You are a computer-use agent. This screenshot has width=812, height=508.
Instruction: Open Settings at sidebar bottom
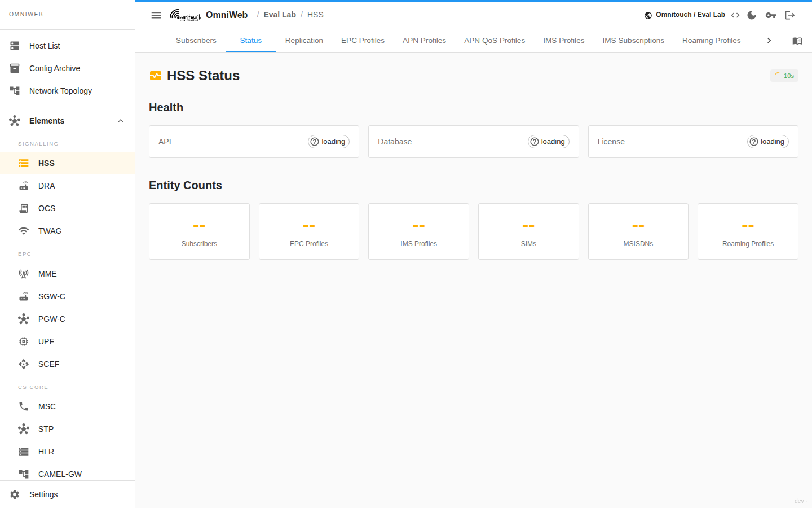coord(68,494)
